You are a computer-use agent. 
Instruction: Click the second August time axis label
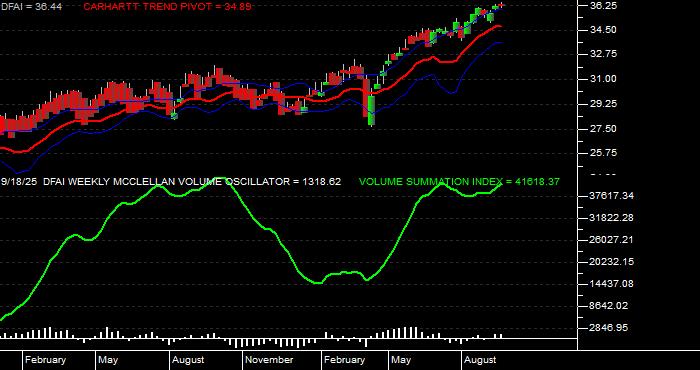(x=480, y=360)
